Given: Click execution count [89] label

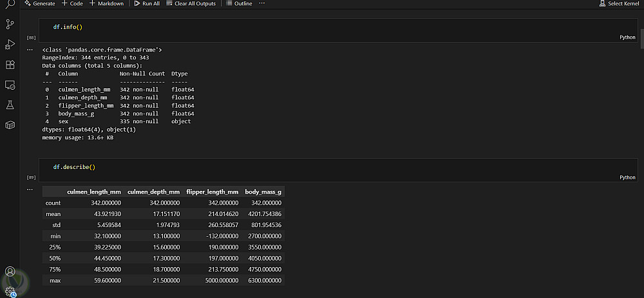Looking at the screenshot, I should (x=31, y=177).
